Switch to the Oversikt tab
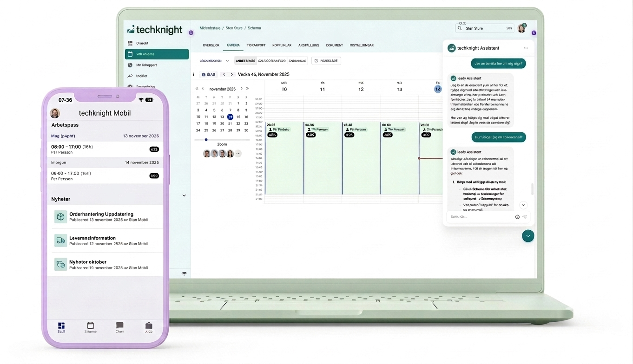This screenshot has height=364, width=633. click(x=211, y=45)
